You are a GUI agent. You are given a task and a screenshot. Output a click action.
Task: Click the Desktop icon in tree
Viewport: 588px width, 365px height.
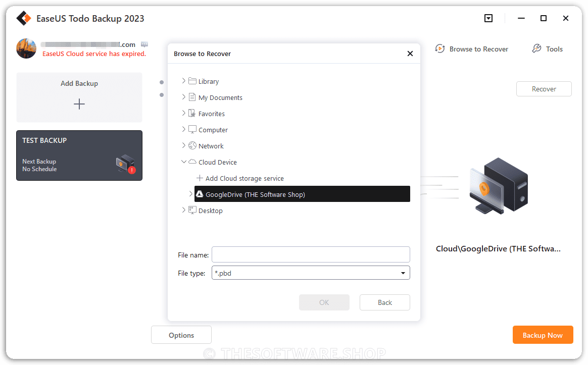point(192,210)
